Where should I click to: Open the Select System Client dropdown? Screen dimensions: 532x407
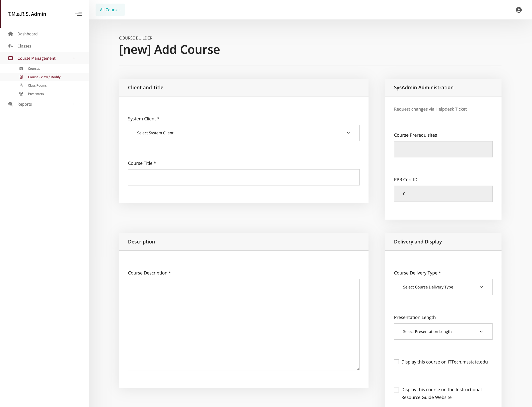click(x=244, y=133)
